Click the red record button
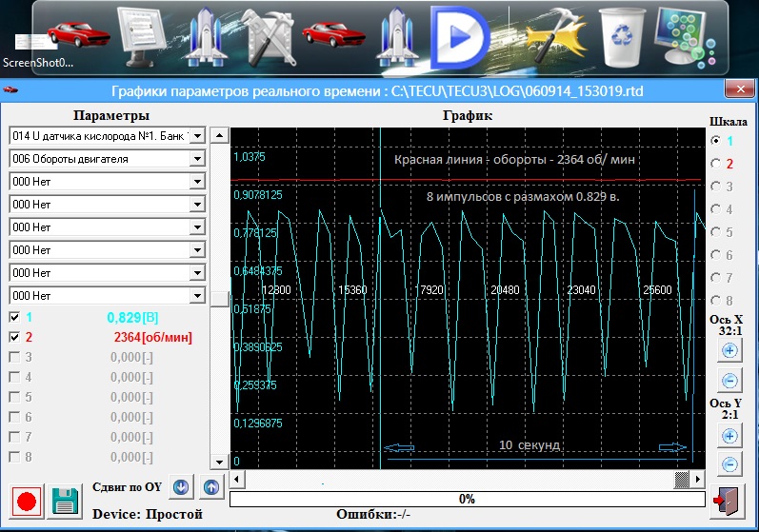Screen dimensions: 759x532 click(27, 502)
